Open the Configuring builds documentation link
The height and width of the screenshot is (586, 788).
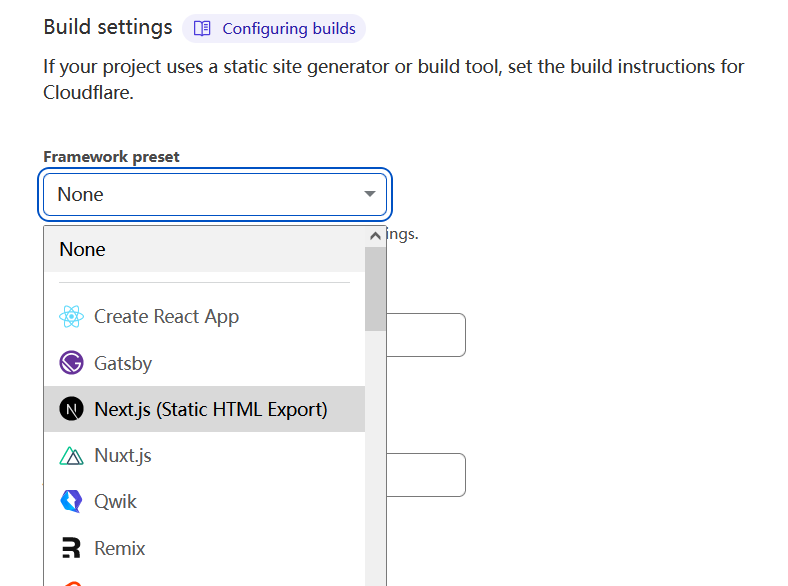pyautogui.click(x=288, y=29)
